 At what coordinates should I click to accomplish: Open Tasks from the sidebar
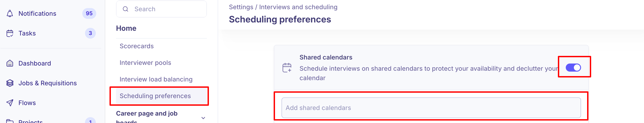(27, 33)
